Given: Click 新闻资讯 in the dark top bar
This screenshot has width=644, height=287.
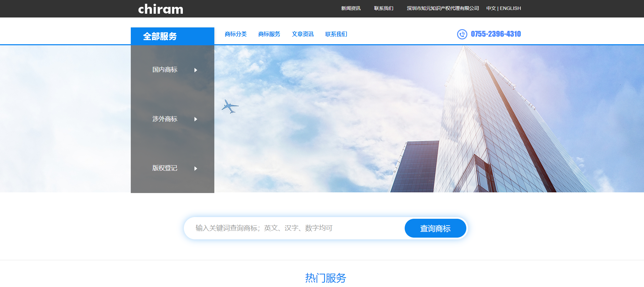Looking at the screenshot, I should click(351, 8).
